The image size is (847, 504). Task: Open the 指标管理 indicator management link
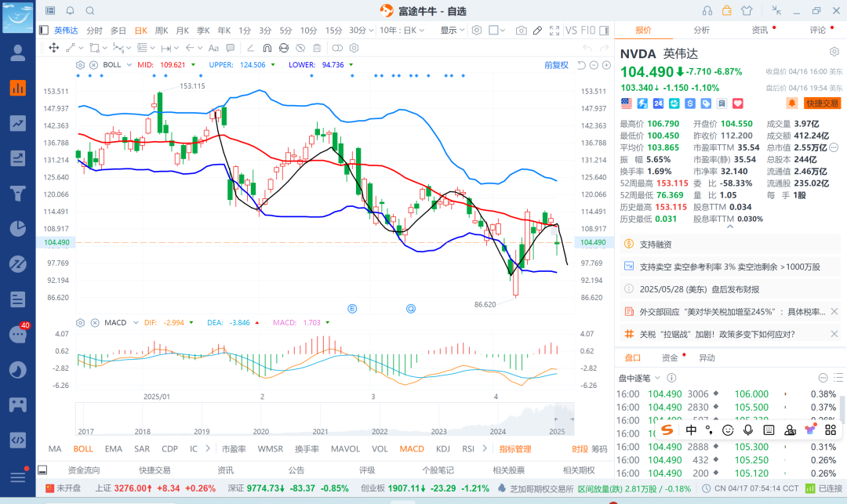(x=515, y=449)
